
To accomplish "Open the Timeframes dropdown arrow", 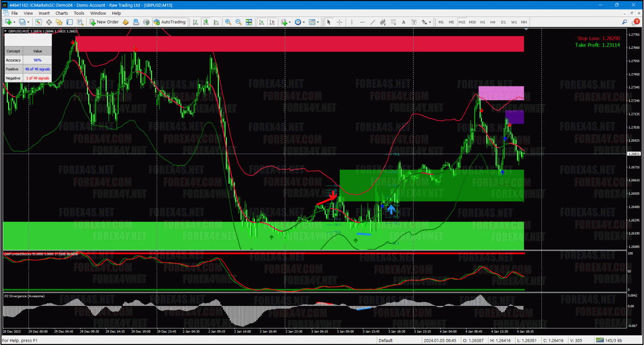I will click(x=303, y=22).
